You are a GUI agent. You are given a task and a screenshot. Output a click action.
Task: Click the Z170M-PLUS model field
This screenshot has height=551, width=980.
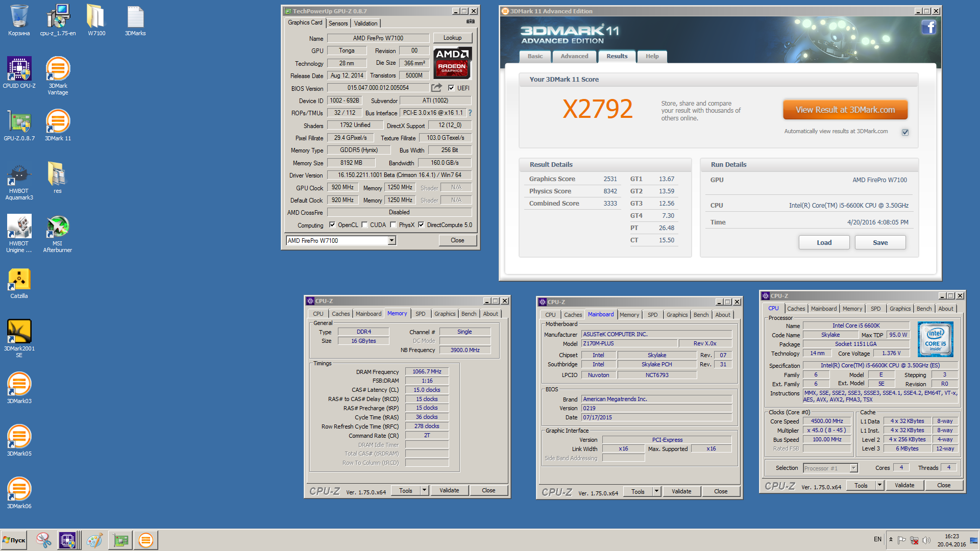tap(630, 343)
